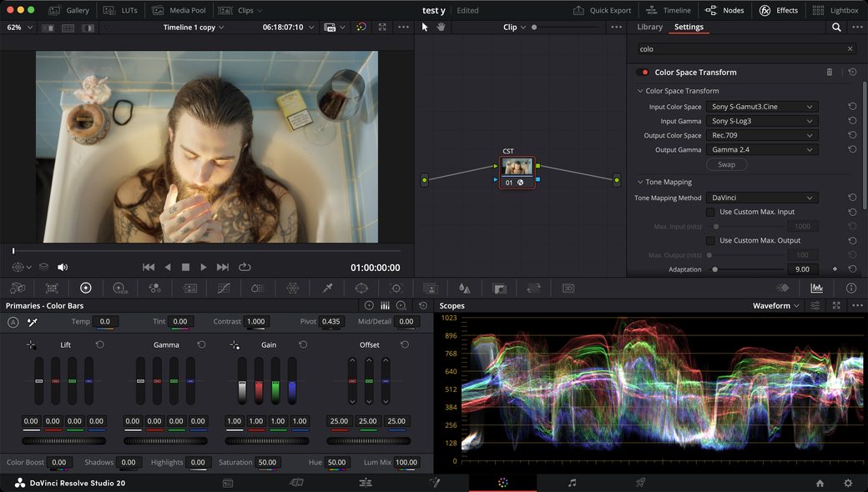Open the Stereoscopic 3D palette
This screenshot has height=492, width=868.
[568, 288]
